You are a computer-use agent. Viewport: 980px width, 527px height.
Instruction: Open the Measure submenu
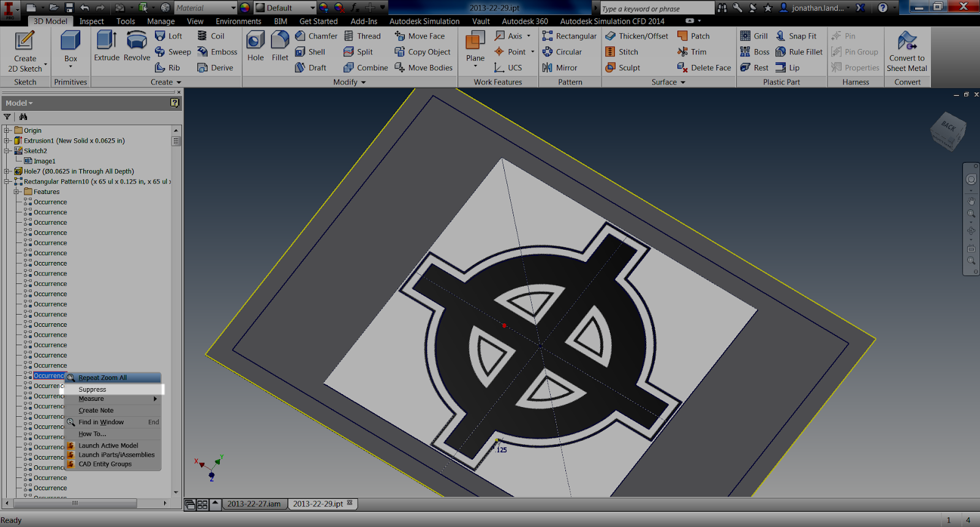113,399
